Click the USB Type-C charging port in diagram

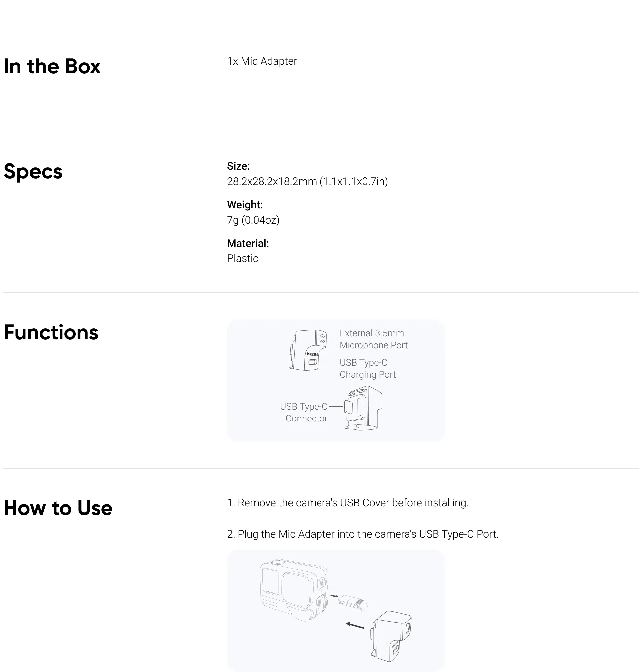coord(313,362)
